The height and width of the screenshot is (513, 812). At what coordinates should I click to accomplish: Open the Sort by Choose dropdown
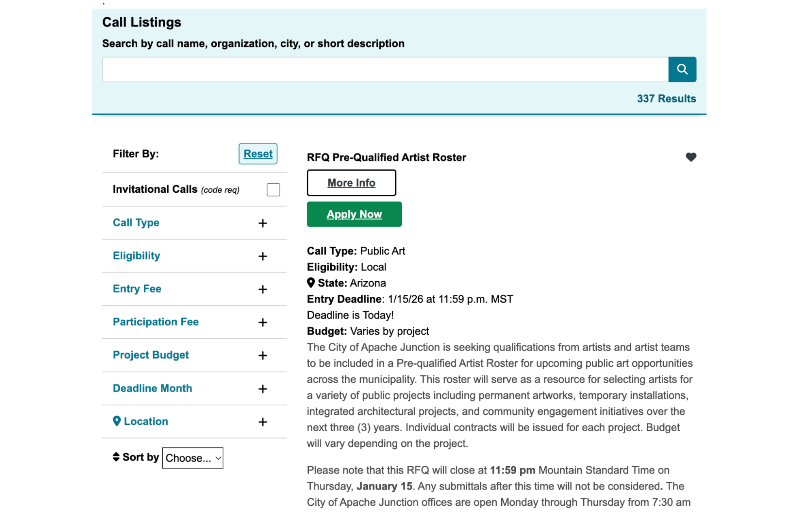click(x=193, y=458)
